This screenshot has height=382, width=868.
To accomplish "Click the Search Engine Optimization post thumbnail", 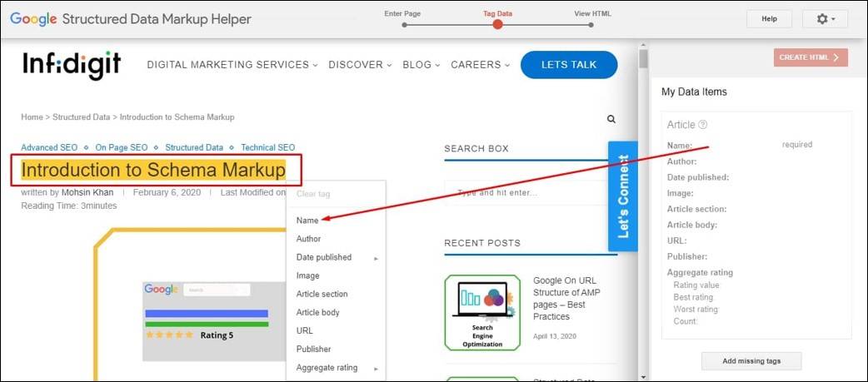I will (x=482, y=313).
